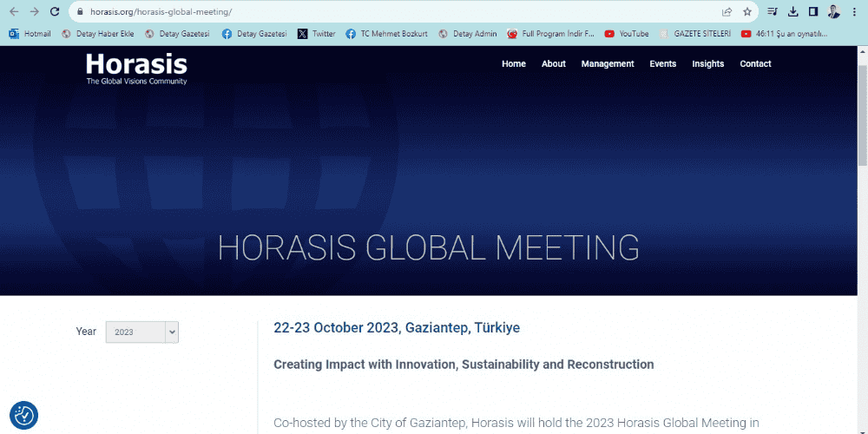
Task: Open the first Detay Gazetesi globe bookmark
Action: (177, 34)
